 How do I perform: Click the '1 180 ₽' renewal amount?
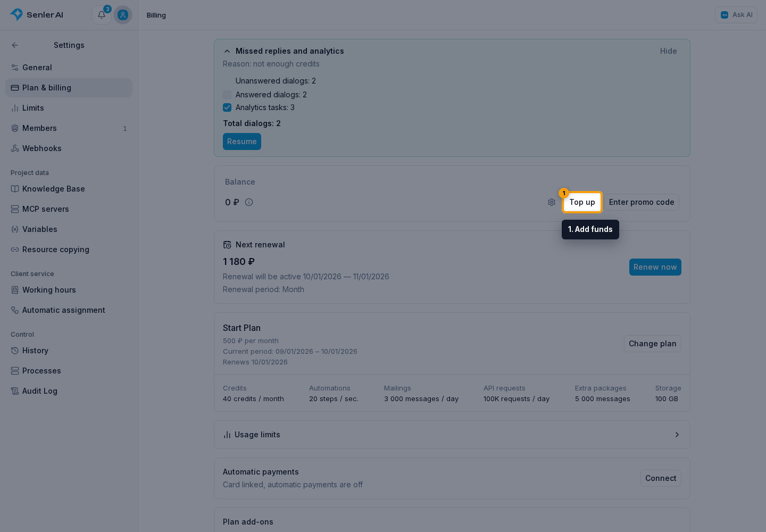pyautogui.click(x=239, y=262)
